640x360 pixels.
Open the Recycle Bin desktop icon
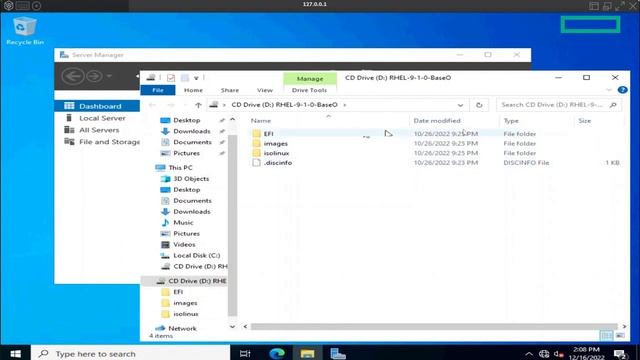click(x=24, y=30)
